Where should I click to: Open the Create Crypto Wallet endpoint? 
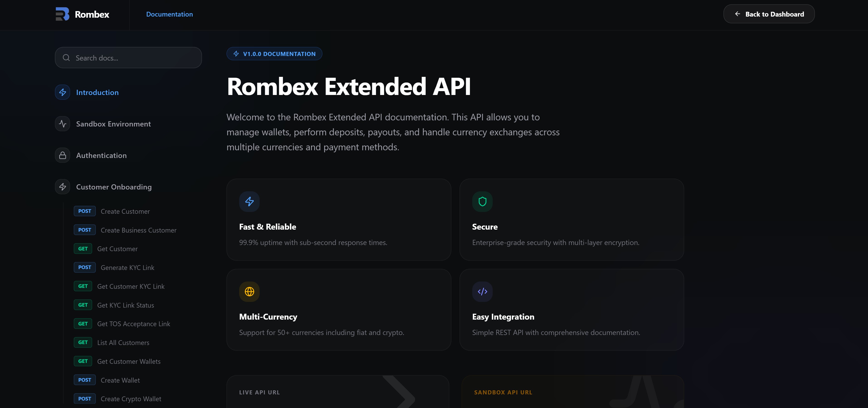(131, 399)
